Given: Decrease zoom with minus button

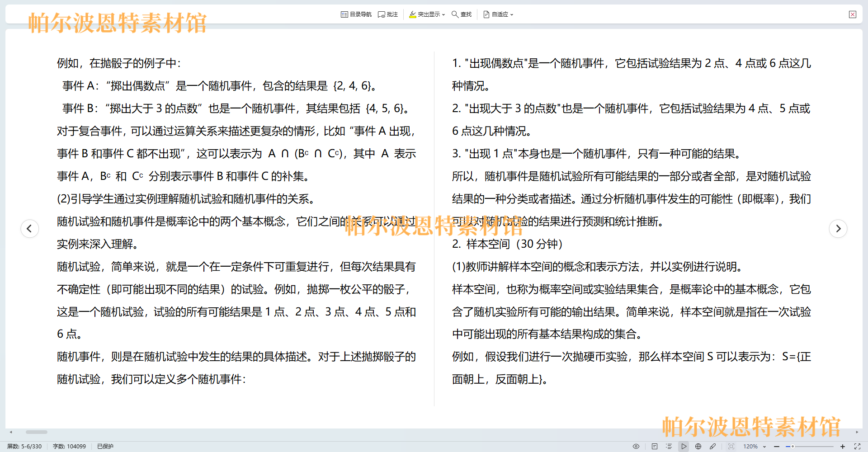Looking at the screenshot, I should click(777, 447).
